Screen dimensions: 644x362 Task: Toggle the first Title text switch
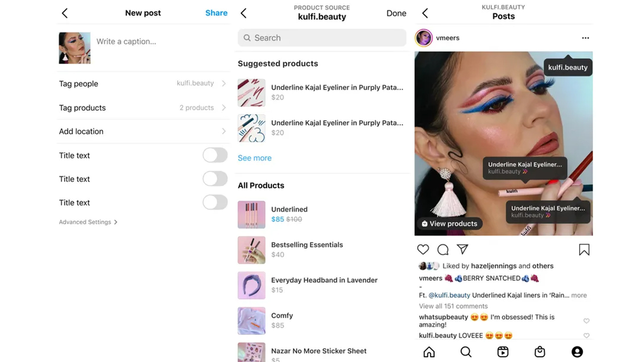(x=215, y=155)
